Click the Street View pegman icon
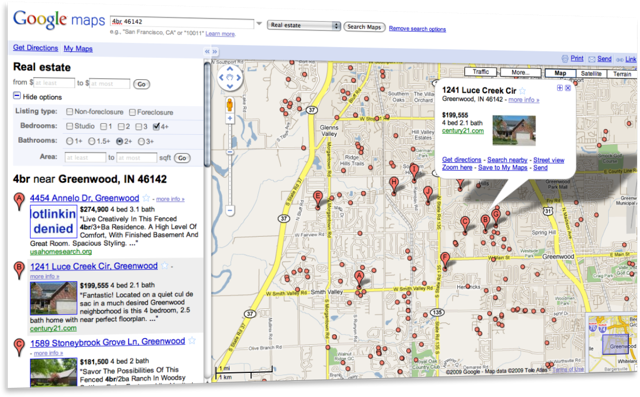 click(x=230, y=105)
